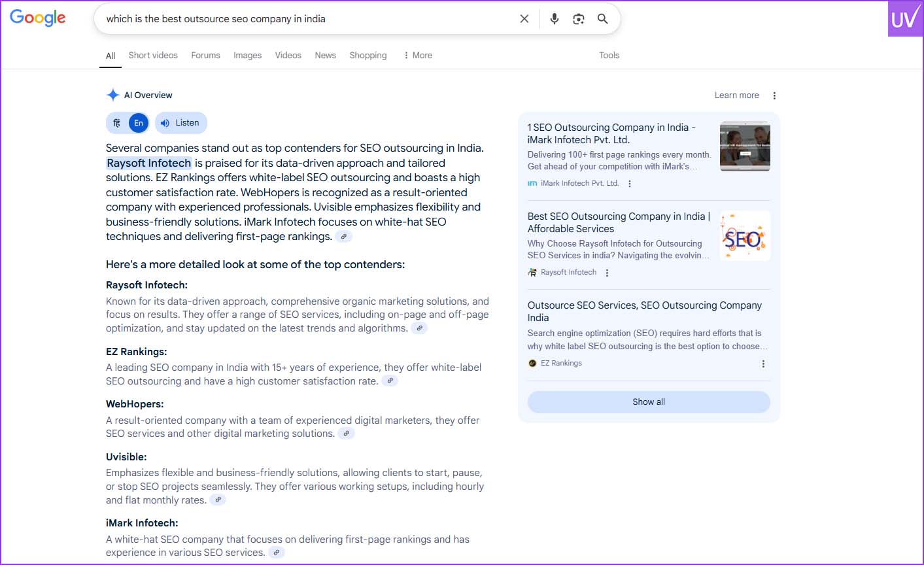Viewport: 924px width, 565px height.
Task: Open the Raysoft SEO source thumbnail image
Action: [745, 235]
